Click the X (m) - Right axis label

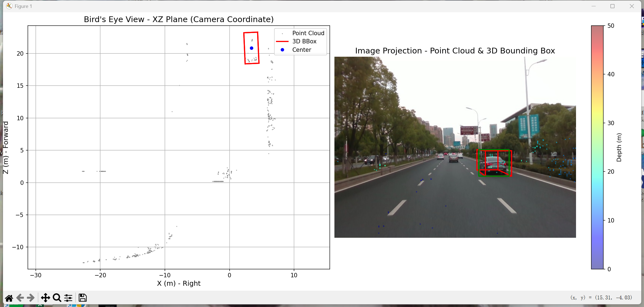179,283
